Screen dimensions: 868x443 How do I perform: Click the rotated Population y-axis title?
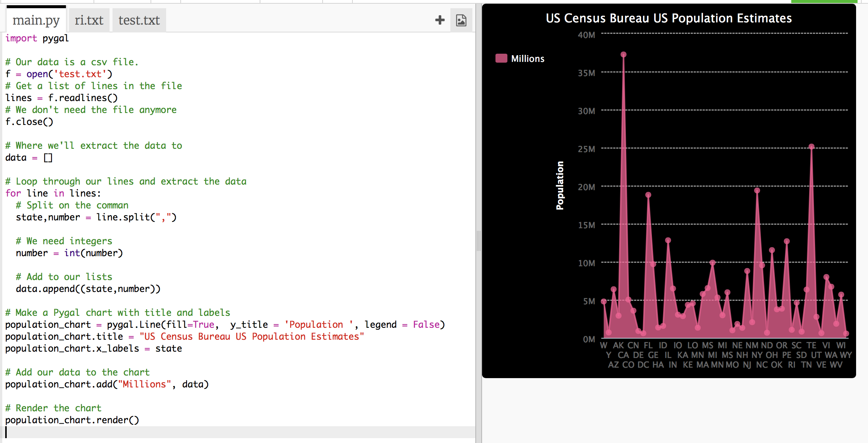coord(560,185)
